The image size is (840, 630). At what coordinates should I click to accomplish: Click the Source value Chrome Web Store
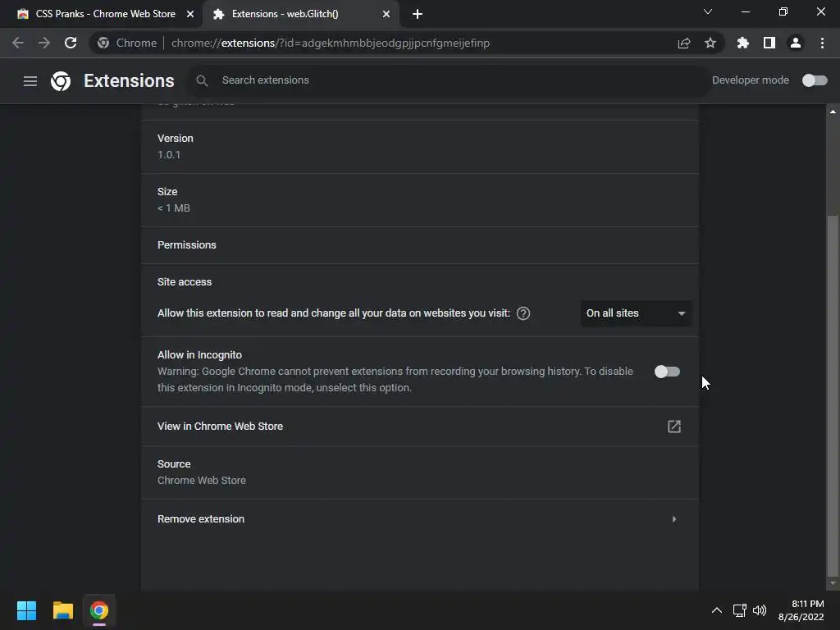tap(202, 481)
